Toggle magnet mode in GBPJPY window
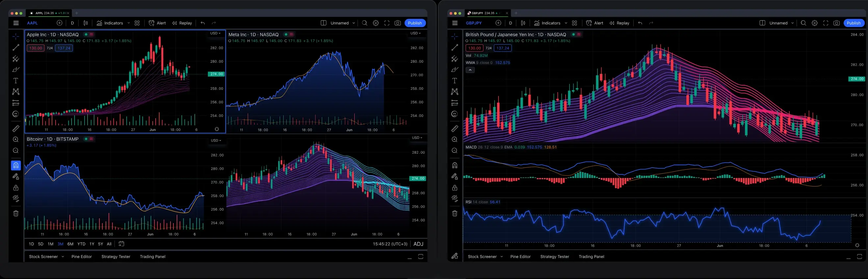 (454, 165)
